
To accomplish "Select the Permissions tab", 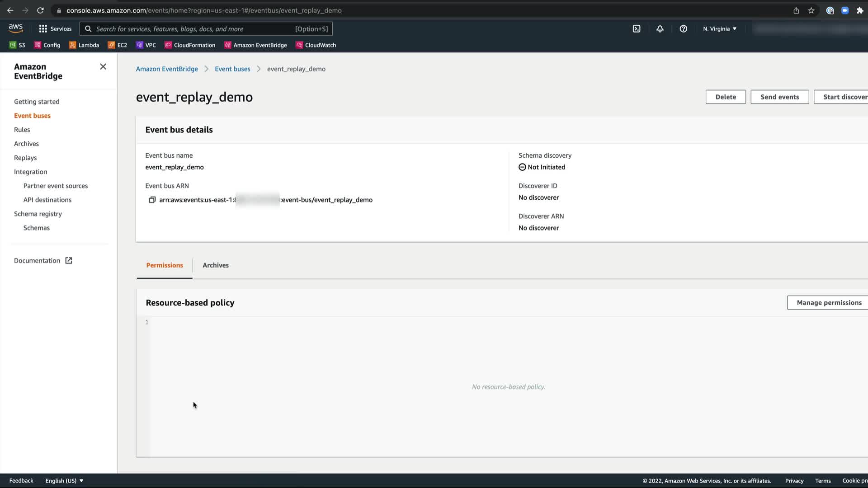I will click(165, 265).
